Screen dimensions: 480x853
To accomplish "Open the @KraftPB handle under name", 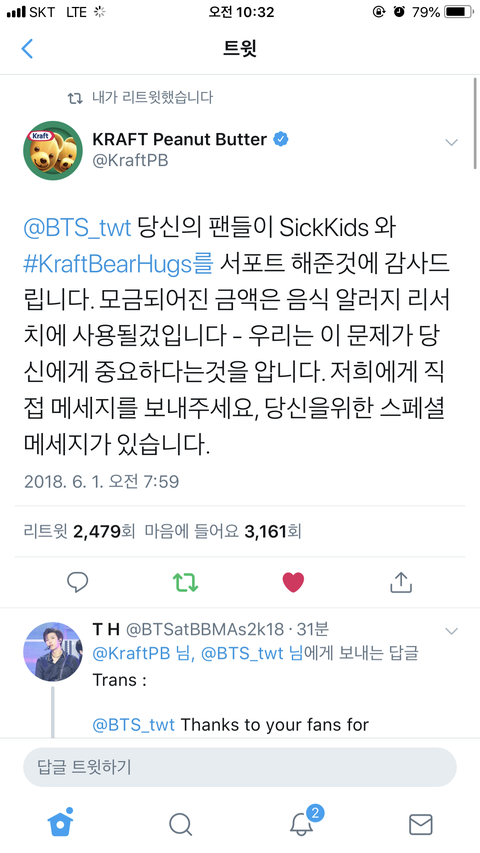I will tap(130, 161).
